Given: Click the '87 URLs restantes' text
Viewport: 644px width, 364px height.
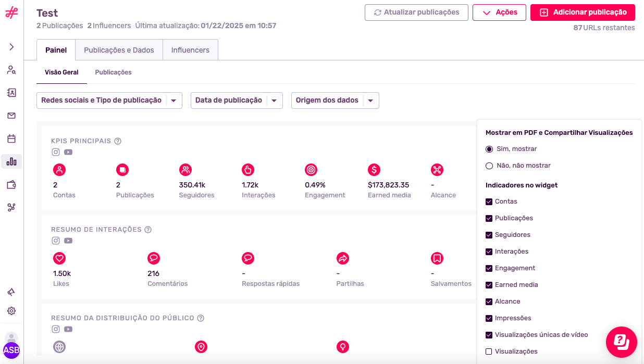Looking at the screenshot, I should click(604, 28).
